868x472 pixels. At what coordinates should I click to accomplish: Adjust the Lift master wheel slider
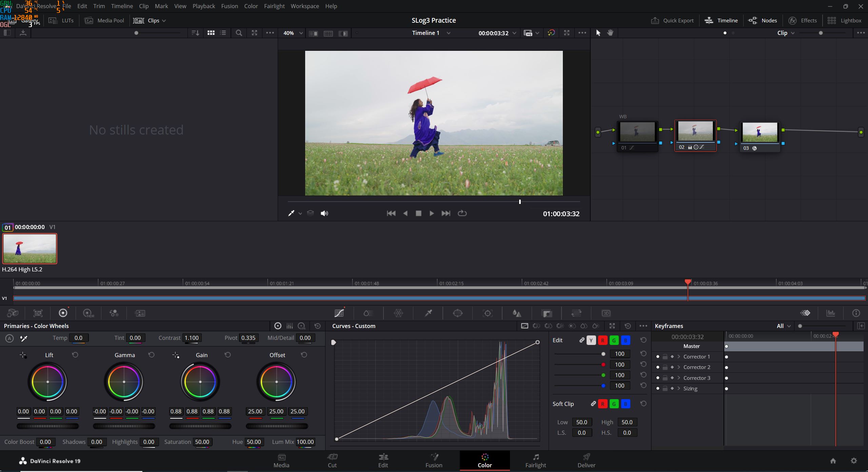pos(48,426)
